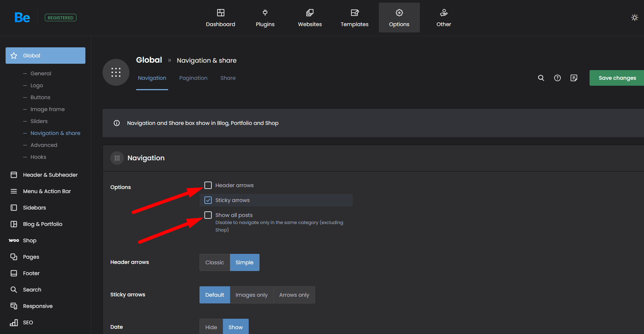The image size is (644, 334).
Task: Switch to the Pagination tab
Action: point(193,78)
